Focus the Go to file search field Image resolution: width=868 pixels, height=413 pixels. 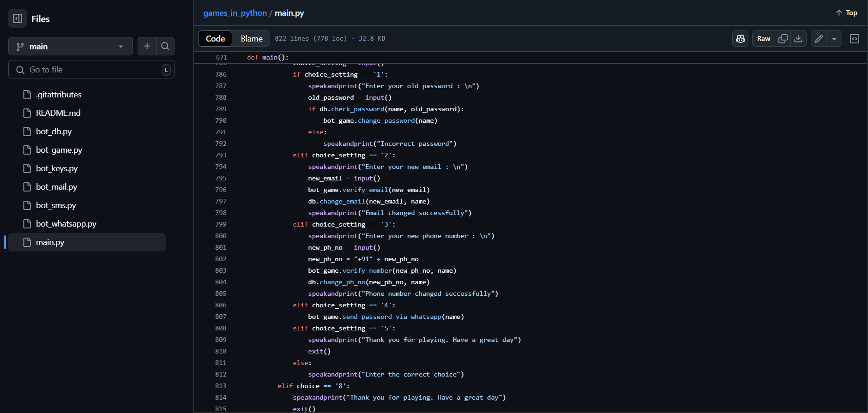click(x=91, y=69)
